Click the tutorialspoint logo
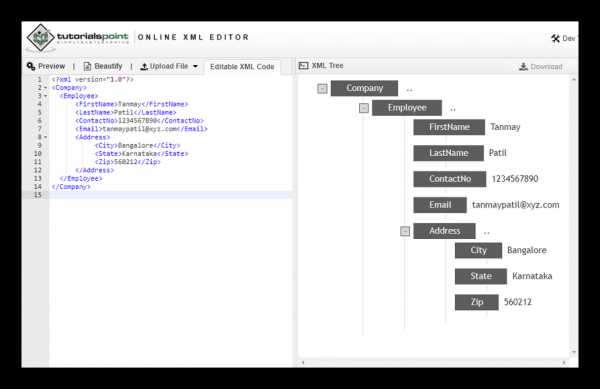 [78, 37]
